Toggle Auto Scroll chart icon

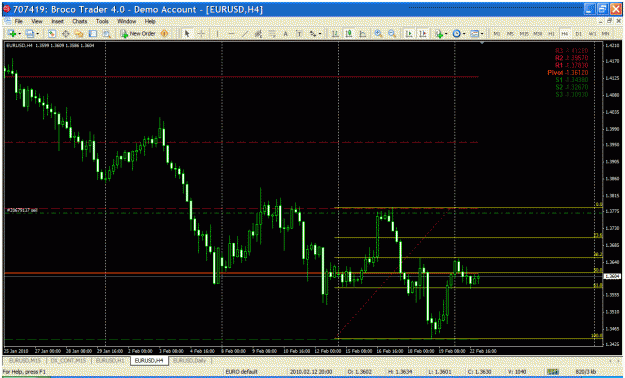[409, 34]
